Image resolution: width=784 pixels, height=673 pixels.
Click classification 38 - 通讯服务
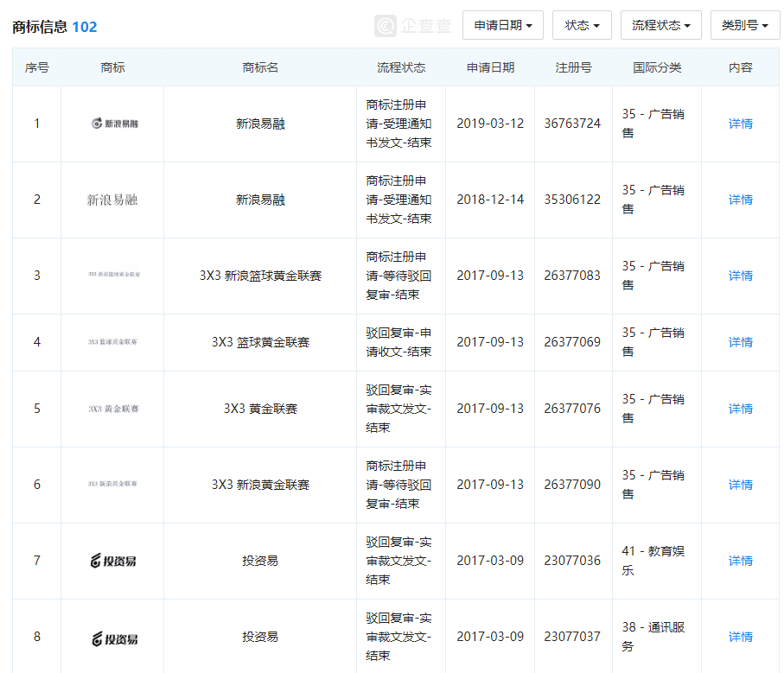pos(653,636)
